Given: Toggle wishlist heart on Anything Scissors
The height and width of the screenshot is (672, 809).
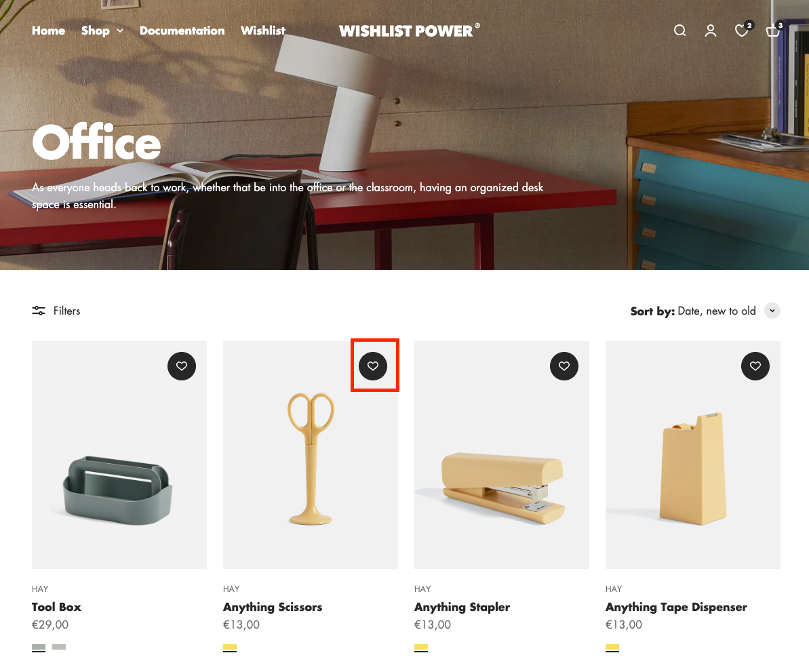Looking at the screenshot, I should coord(373,366).
